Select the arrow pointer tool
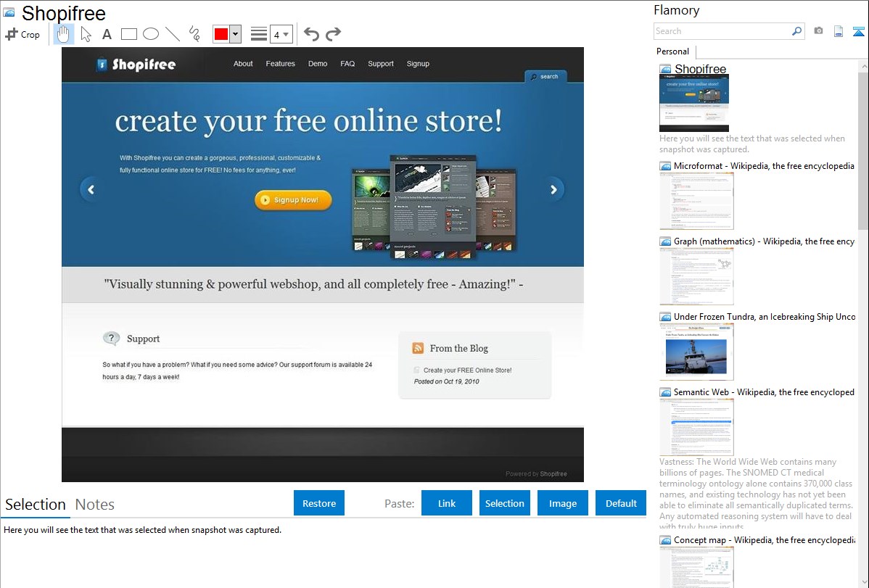The height and width of the screenshot is (588, 869). (x=86, y=34)
